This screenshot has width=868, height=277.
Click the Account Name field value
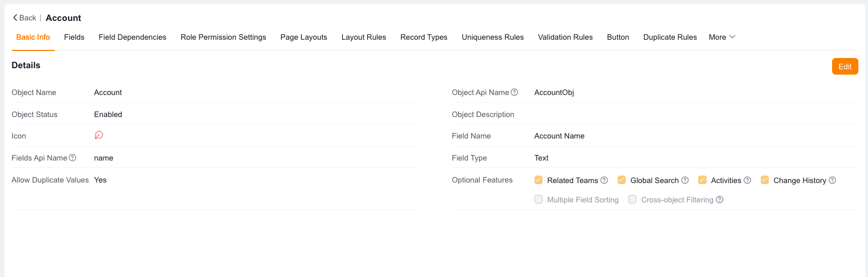tap(559, 136)
